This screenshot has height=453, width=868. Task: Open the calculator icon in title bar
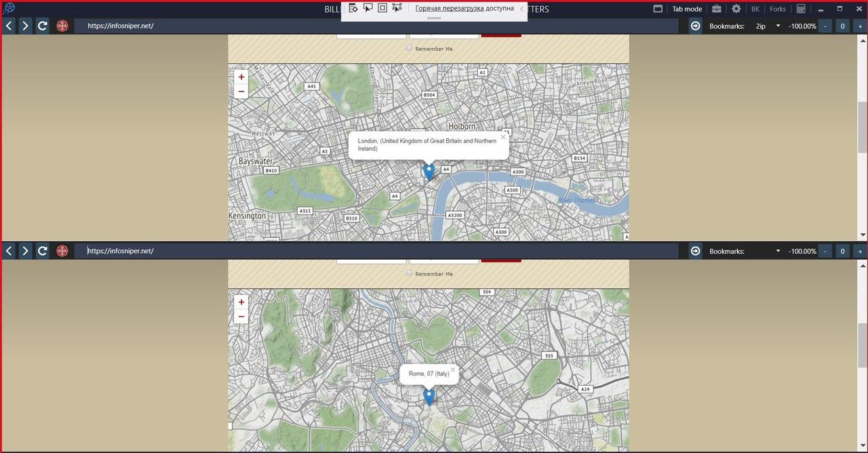(x=801, y=9)
